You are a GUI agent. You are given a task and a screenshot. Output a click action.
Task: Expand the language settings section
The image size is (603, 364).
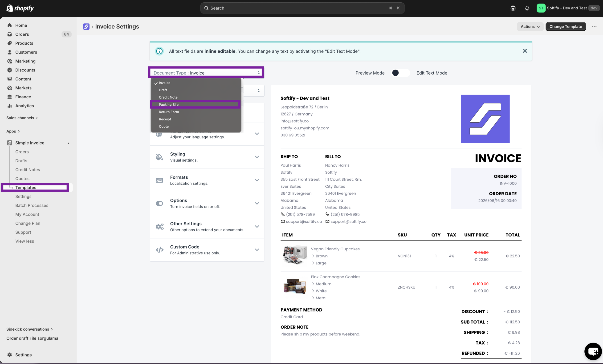point(257,134)
